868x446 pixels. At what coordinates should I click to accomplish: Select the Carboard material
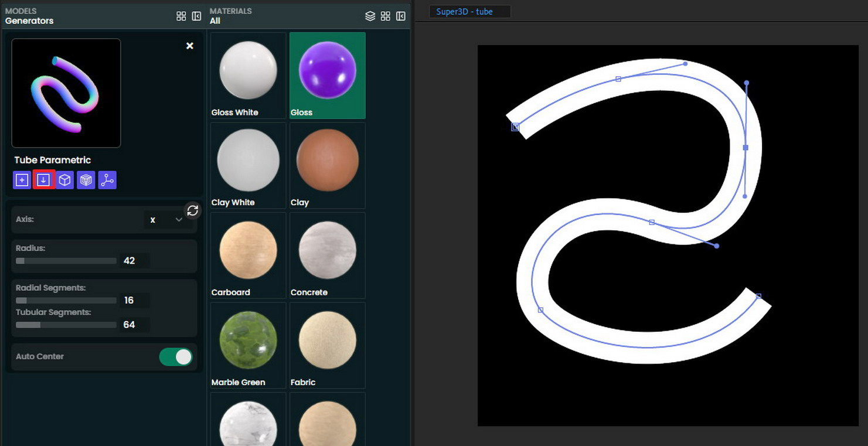coord(248,256)
